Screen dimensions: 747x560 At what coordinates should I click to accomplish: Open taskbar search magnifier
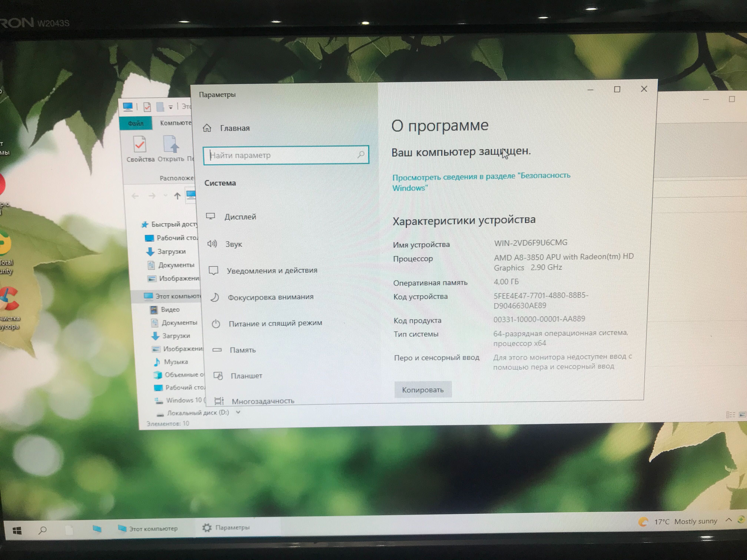43,530
